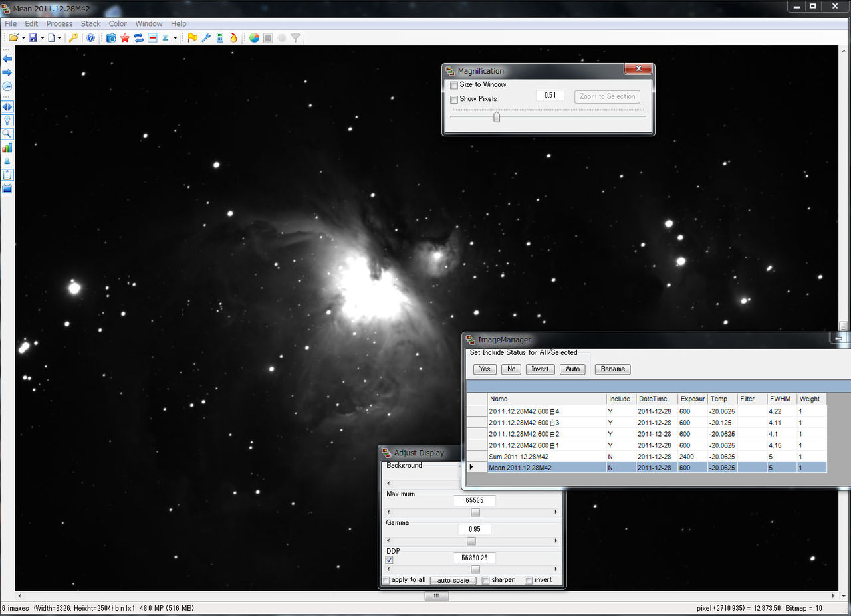The width and height of the screenshot is (851, 616).
Task: Click the Magnification slider thumb
Action: click(x=497, y=117)
